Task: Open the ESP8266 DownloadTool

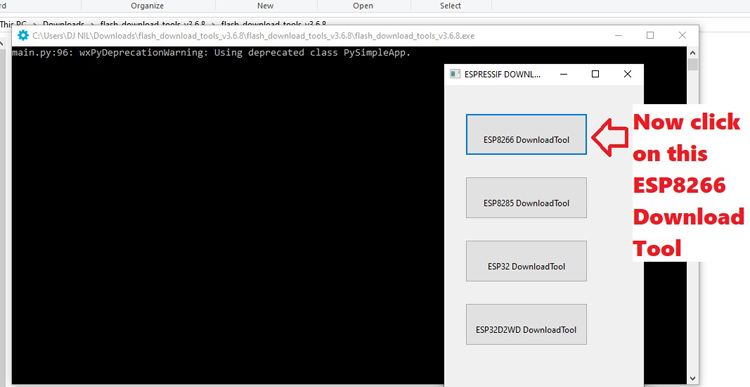Action: click(x=526, y=134)
